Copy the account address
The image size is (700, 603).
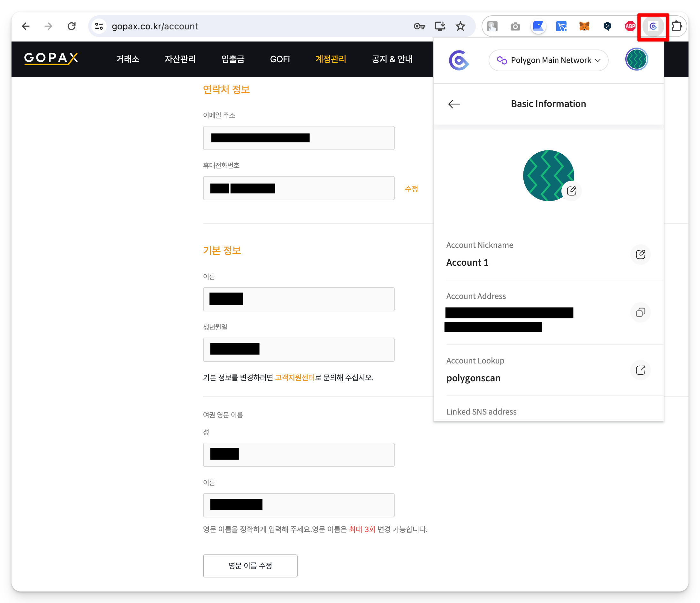(640, 312)
